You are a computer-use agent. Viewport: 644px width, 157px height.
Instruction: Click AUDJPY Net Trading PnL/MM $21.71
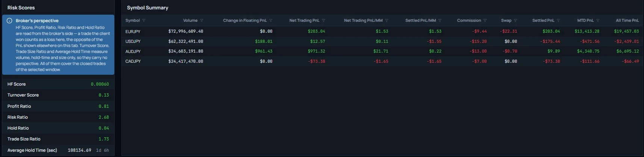point(381,51)
